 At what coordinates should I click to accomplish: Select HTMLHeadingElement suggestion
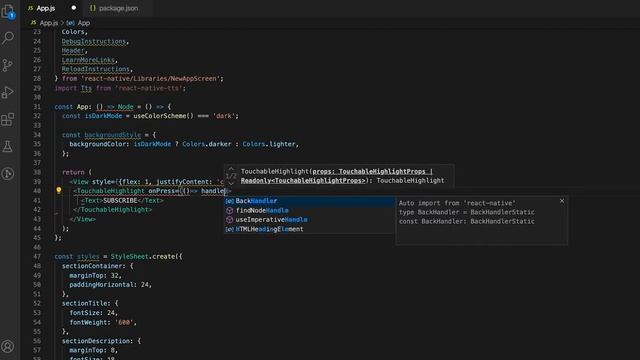point(309,229)
